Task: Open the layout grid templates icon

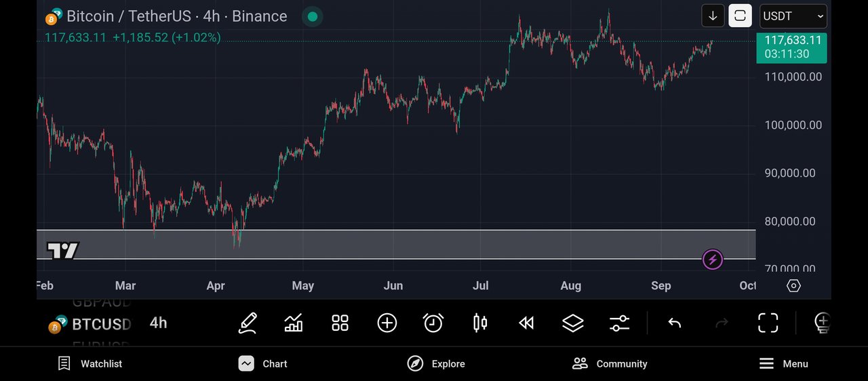Action: [340, 323]
